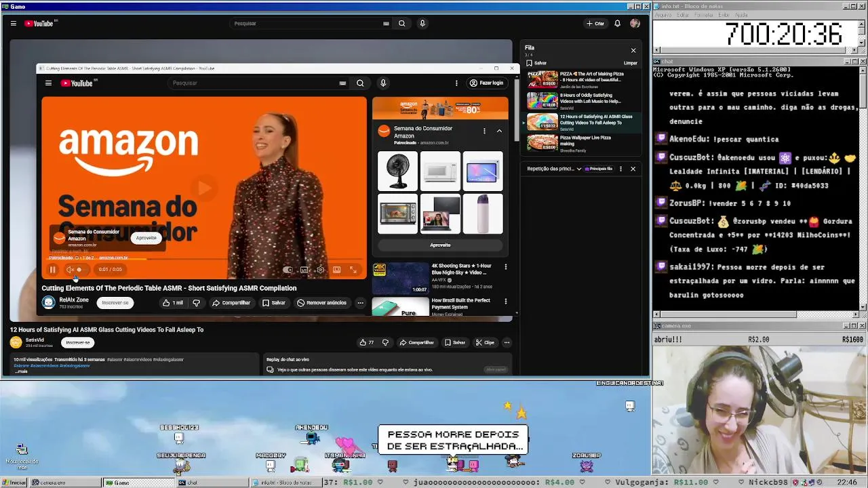Subscribe to SatisVid channel
Image resolution: width=868 pixels, height=488 pixels.
tap(77, 343)
